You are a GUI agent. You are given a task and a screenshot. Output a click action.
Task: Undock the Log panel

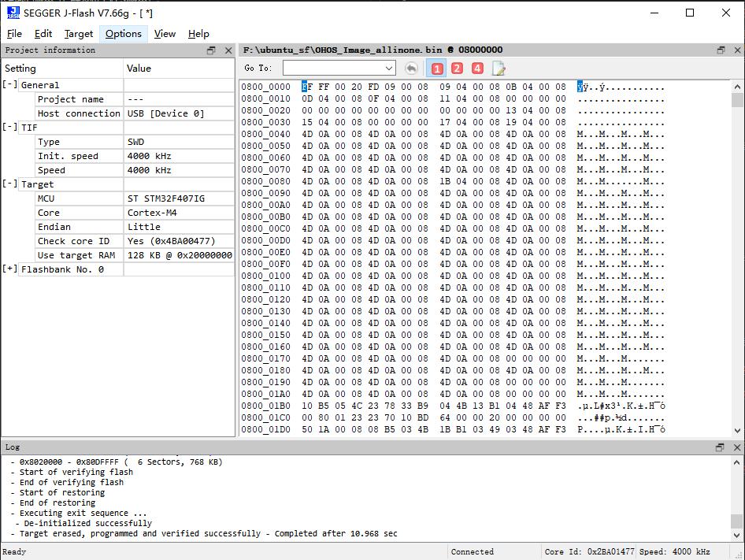[721, 447]
